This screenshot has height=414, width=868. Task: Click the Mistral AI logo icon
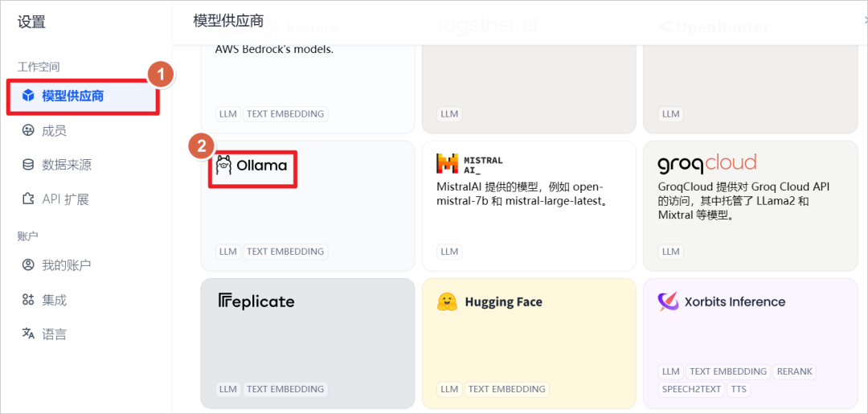click(x=447, y=164)
